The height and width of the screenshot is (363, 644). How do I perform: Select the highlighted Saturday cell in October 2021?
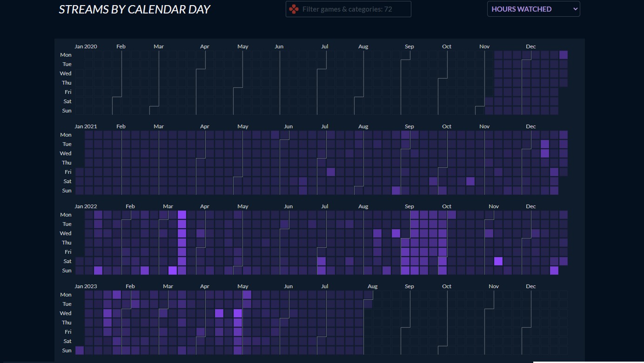[x=470, y=181]
